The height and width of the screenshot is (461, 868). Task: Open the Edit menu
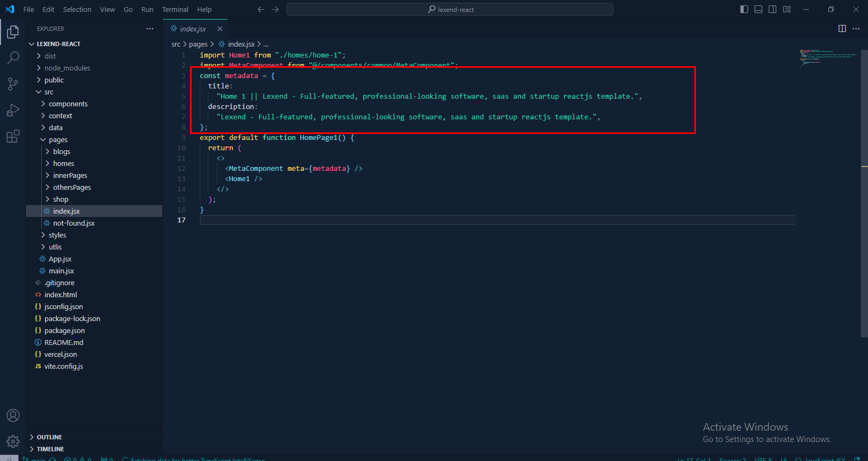click(x=48, y=9)
